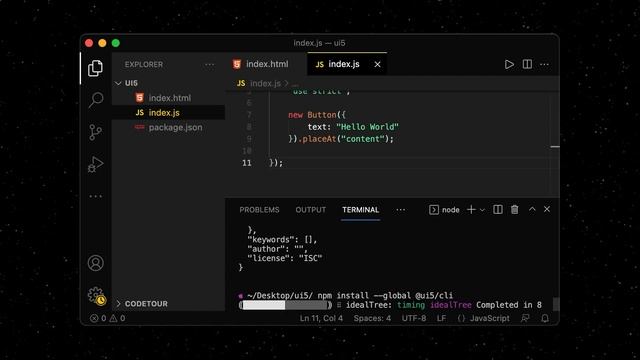Switch to the PROBLEMS tab
This screenshot has width=640, height=360.
coord(259,210)
